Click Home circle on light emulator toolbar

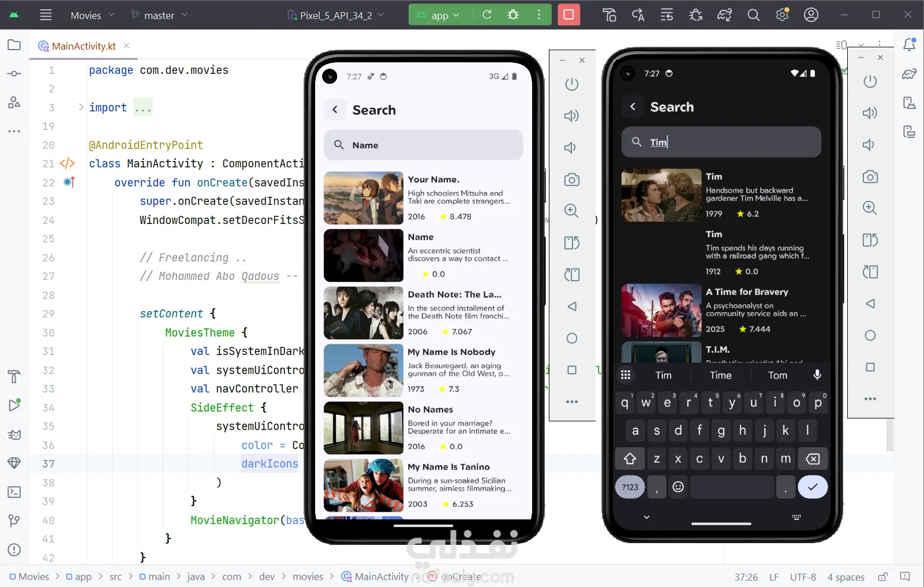pyautogui.click(x=571, y=338)
